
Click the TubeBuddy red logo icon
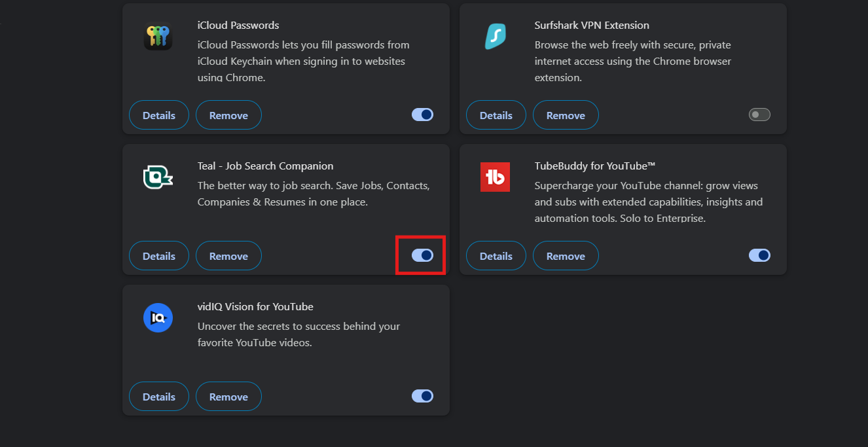(x=495, y=177)
